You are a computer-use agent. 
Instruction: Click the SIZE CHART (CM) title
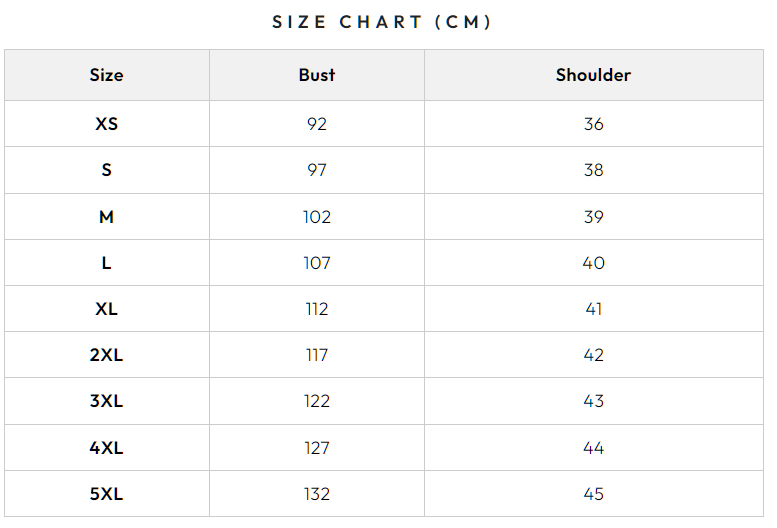tap(382, 22)
